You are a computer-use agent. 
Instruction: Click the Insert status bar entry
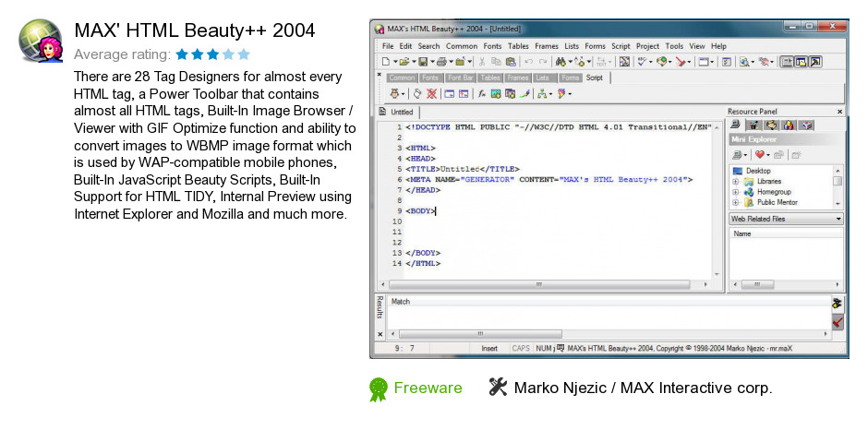click(488, 349)
